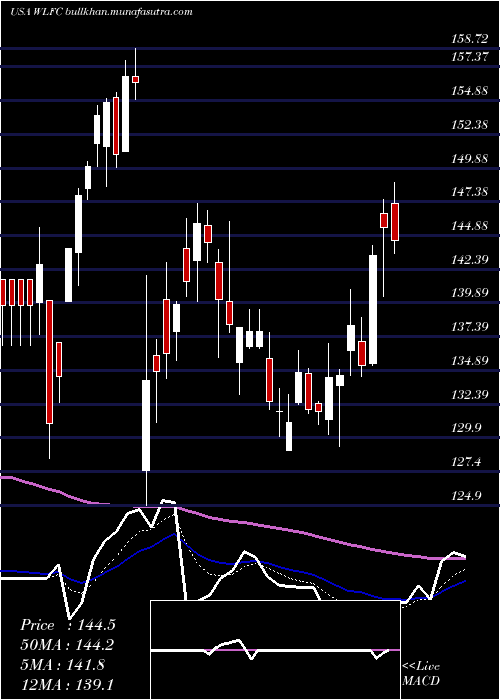Click inside the MACD inset panel
500x700 pixels.
[275, 650]
